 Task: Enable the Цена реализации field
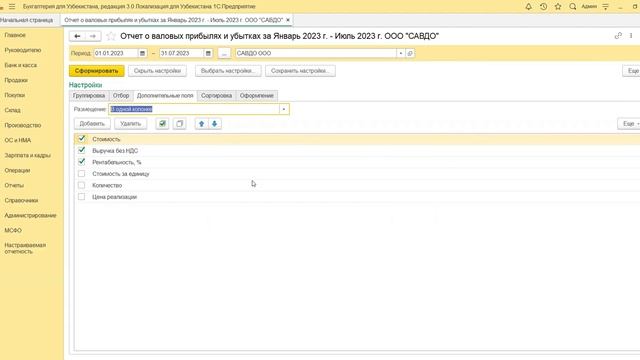[x=82, y=196]
